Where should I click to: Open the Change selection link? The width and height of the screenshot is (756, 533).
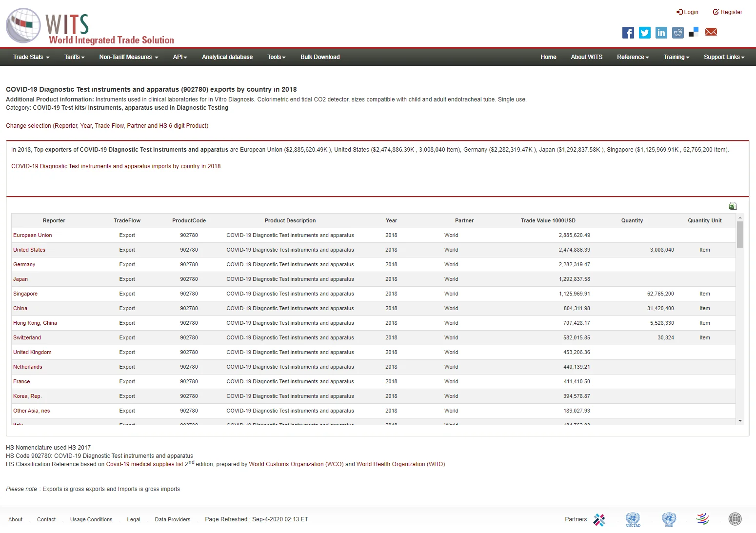[x=107, y=126]
